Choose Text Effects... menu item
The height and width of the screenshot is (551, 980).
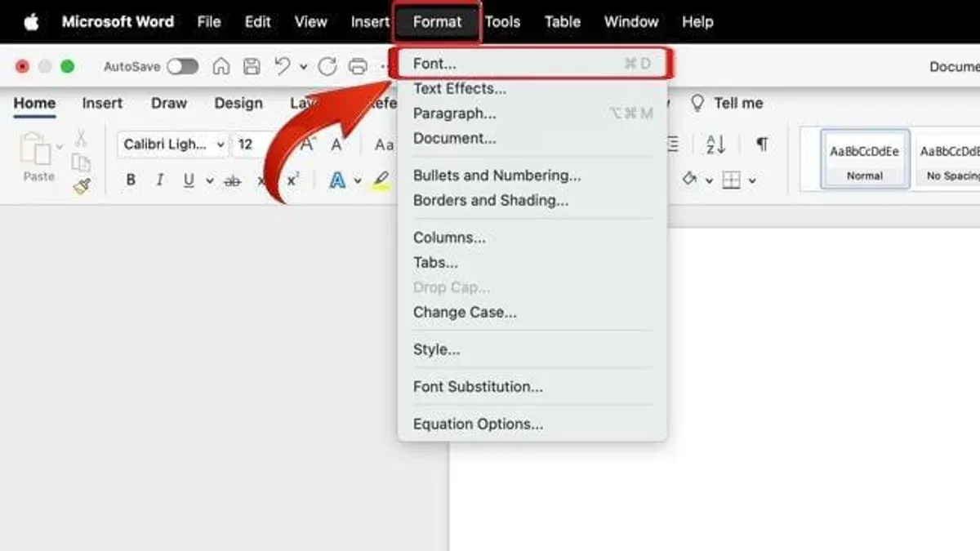[532, 88]
